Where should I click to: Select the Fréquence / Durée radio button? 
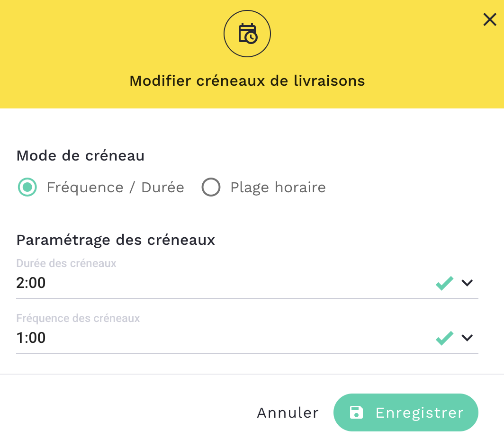[x=27, y=188]
